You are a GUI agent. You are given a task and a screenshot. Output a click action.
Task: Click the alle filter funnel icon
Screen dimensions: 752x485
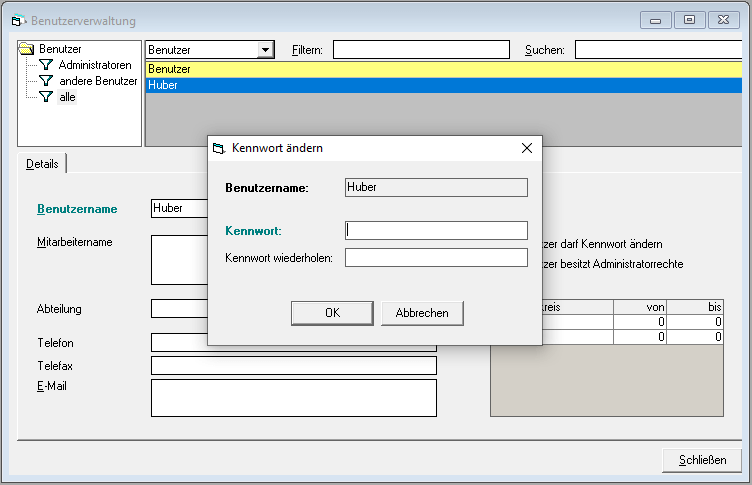point(46,97)
